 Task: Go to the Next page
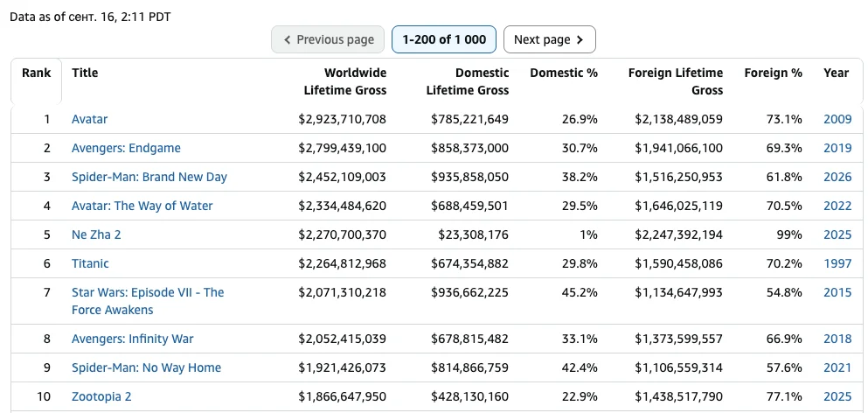[x=549, y=39]
